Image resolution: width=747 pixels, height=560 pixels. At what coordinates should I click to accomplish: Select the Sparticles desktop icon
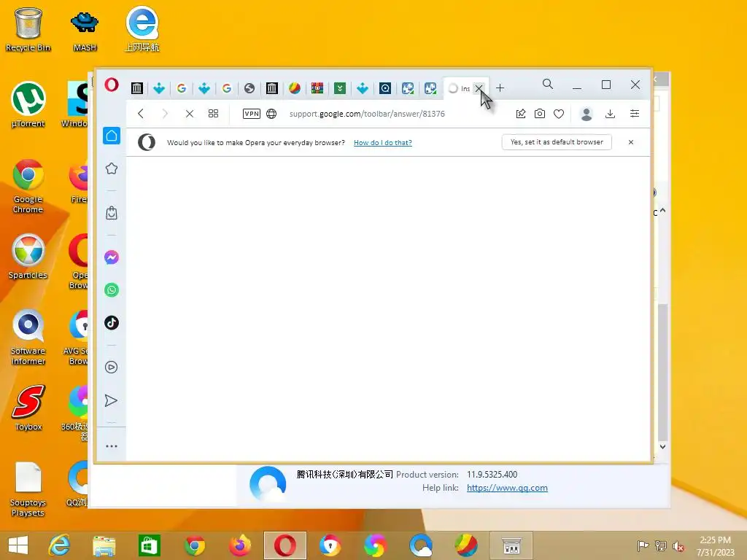click(x=28, y=256)
